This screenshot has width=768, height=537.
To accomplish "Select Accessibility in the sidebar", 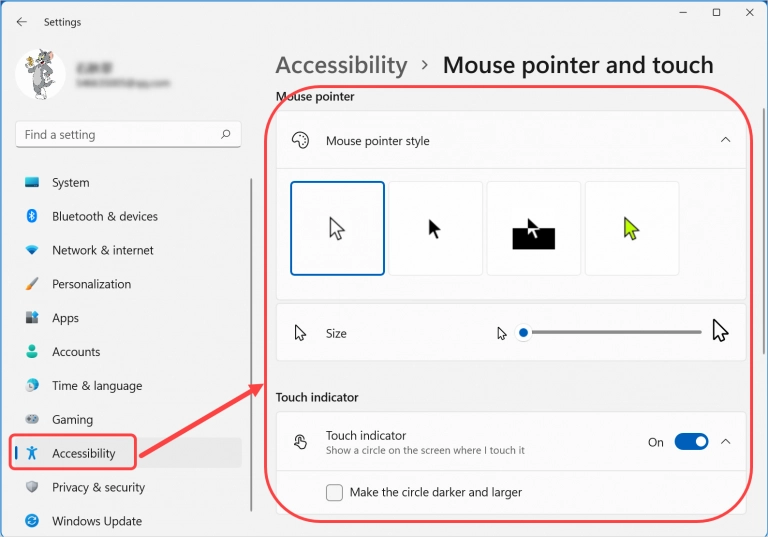I will (x=128, y=453).
